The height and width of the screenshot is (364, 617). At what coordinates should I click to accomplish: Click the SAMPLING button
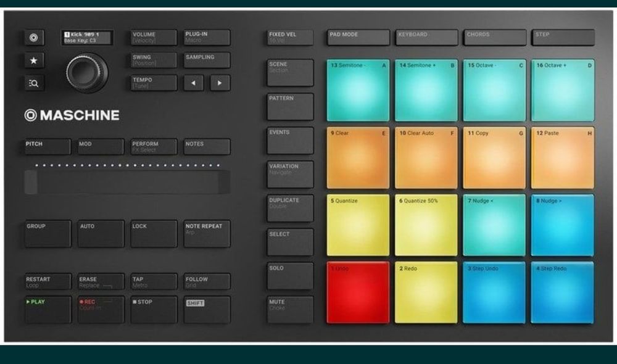207,60
